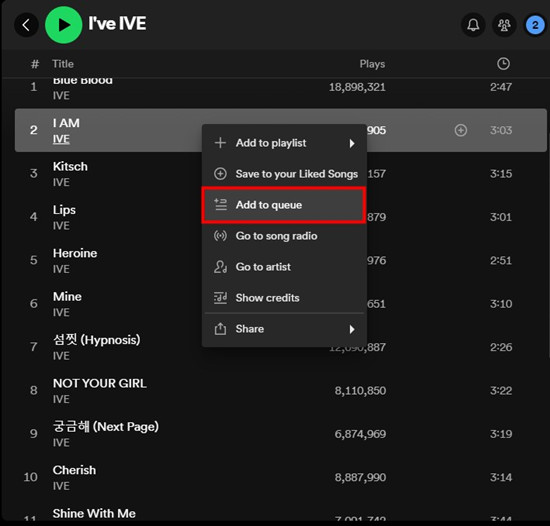Select the Heroine track title
Screen dimensions: 550x526
tap(75, 253)
